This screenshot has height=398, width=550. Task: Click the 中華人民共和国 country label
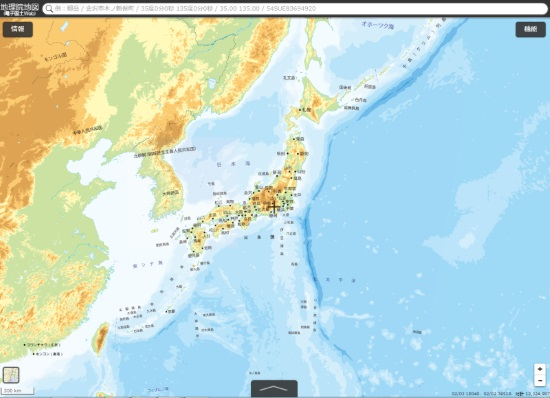pyautogui.click(x=88, y=130)
